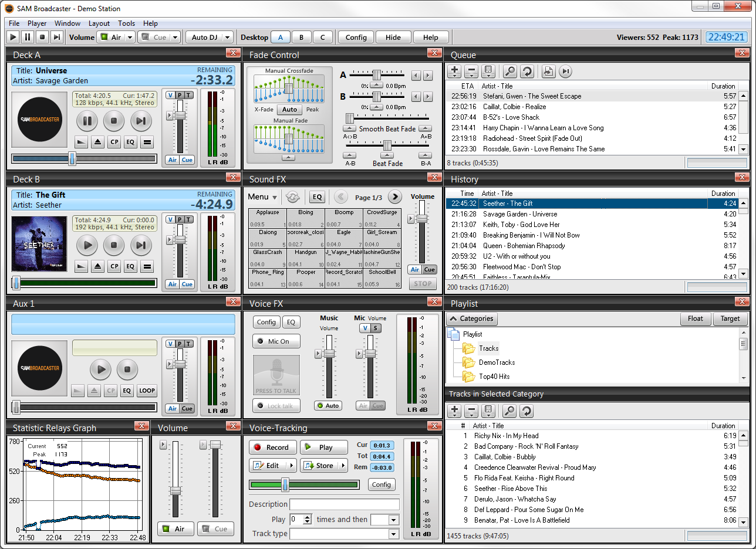
Task: Enable the LOOP button on Aux 1
Action: (147, 391)
